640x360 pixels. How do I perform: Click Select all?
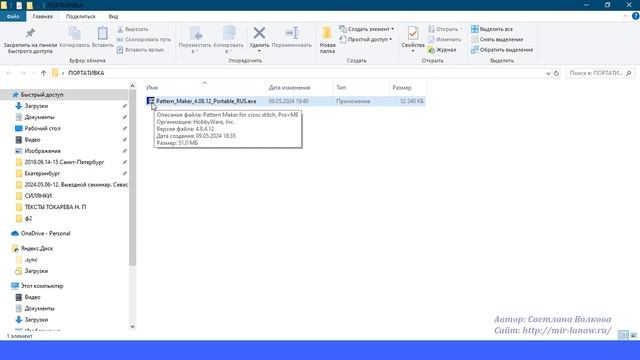(x=492, y=29)
